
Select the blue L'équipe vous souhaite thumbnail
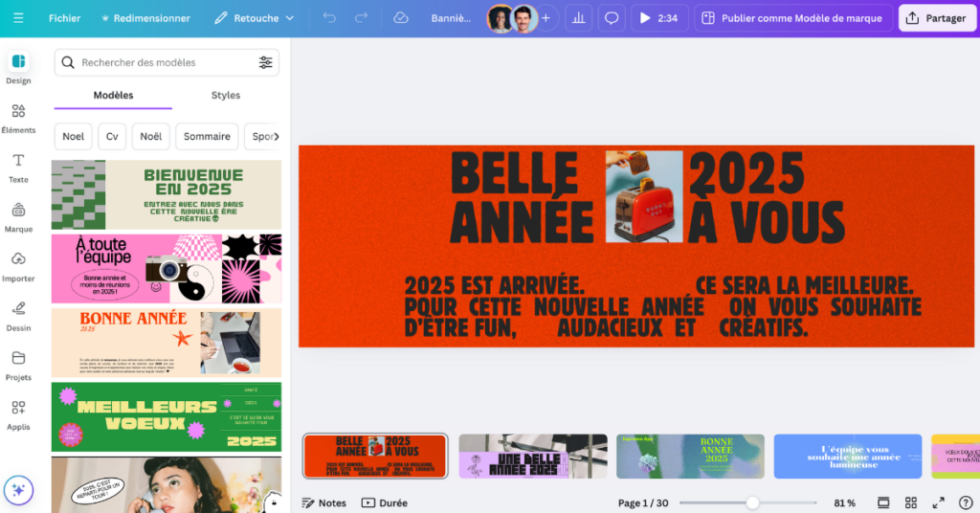[x=848, y=457]
